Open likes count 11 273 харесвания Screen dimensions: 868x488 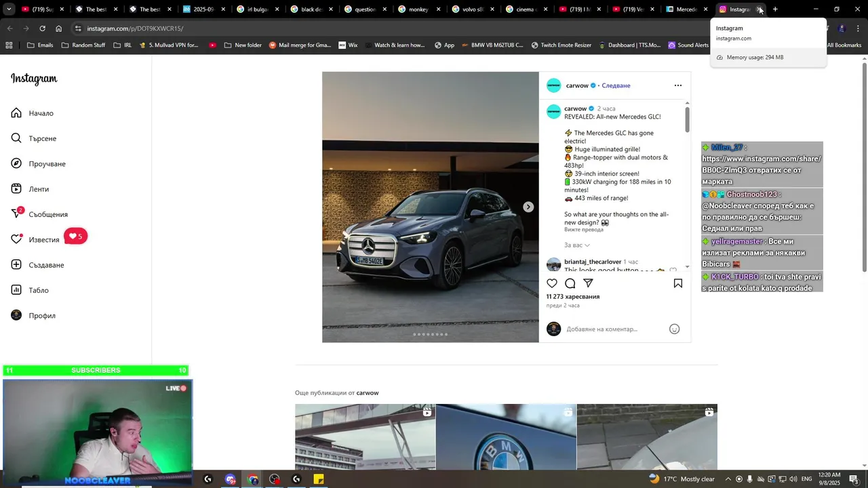(573, 296)
